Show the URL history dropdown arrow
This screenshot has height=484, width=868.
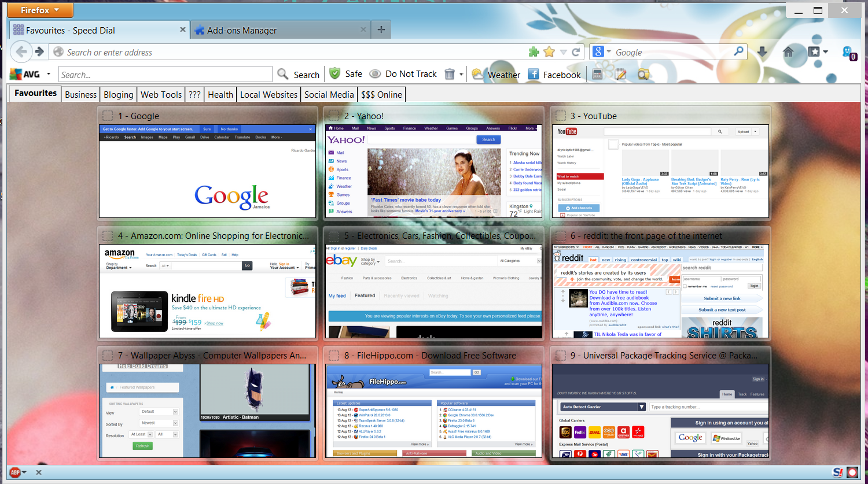[563, 53]
